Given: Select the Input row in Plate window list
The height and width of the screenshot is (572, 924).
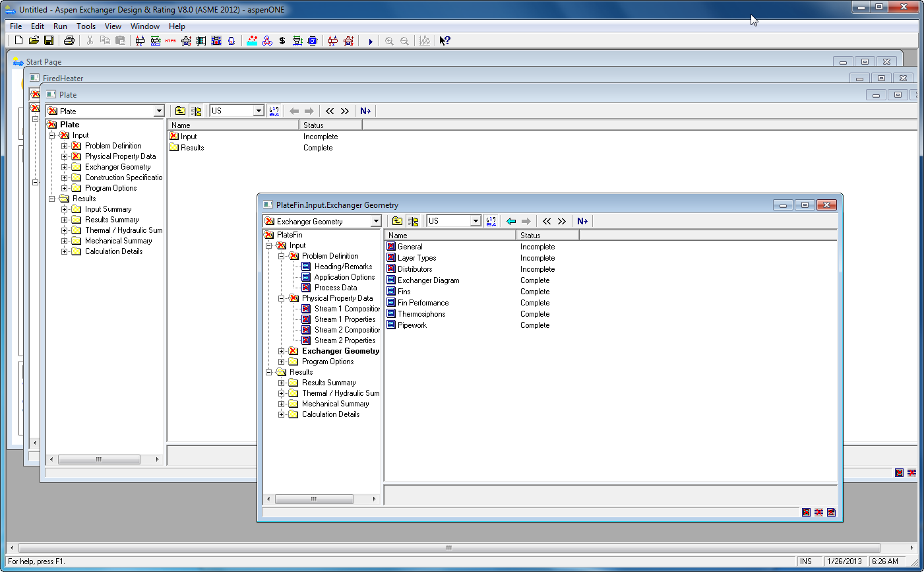Looking at the screenshot, I should pyautogui.click(x=189, y=137).
